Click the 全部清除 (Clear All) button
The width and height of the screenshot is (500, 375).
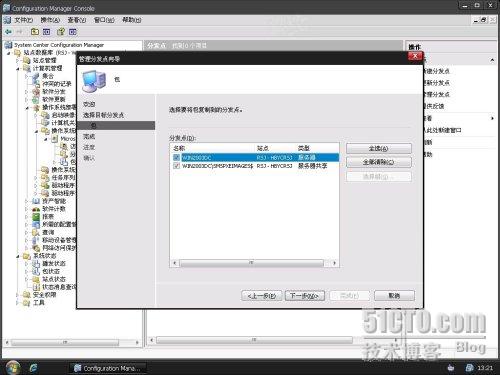379,162
